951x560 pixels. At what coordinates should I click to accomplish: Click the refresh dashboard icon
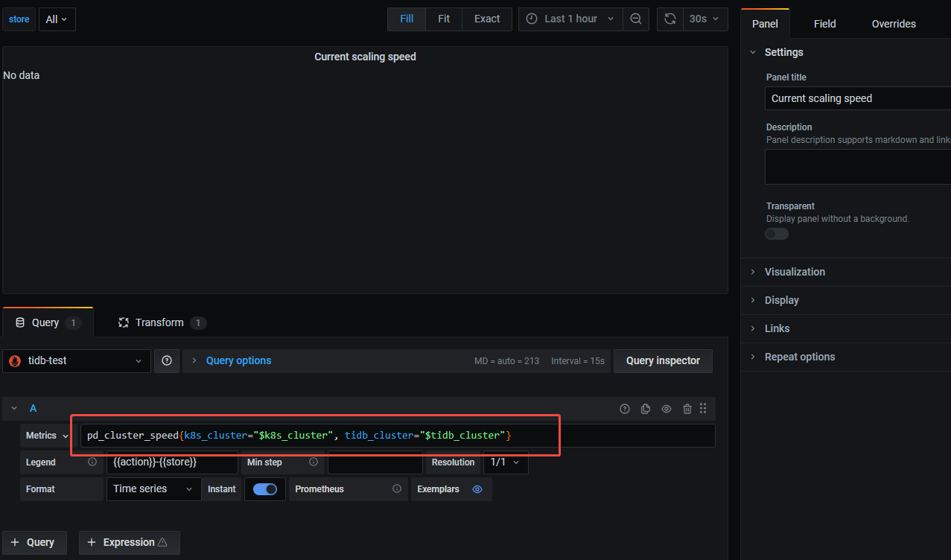click(670, 19)
